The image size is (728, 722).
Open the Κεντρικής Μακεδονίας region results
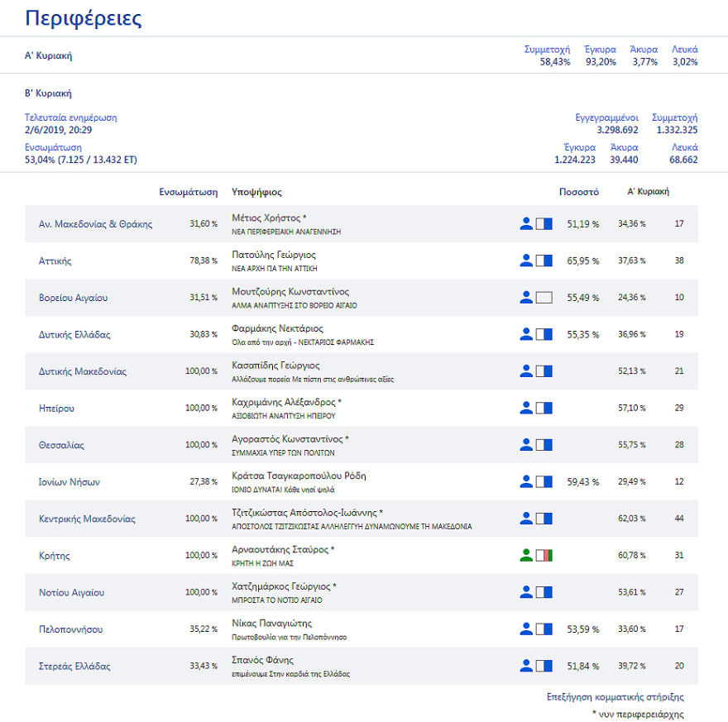pos(87,519)
